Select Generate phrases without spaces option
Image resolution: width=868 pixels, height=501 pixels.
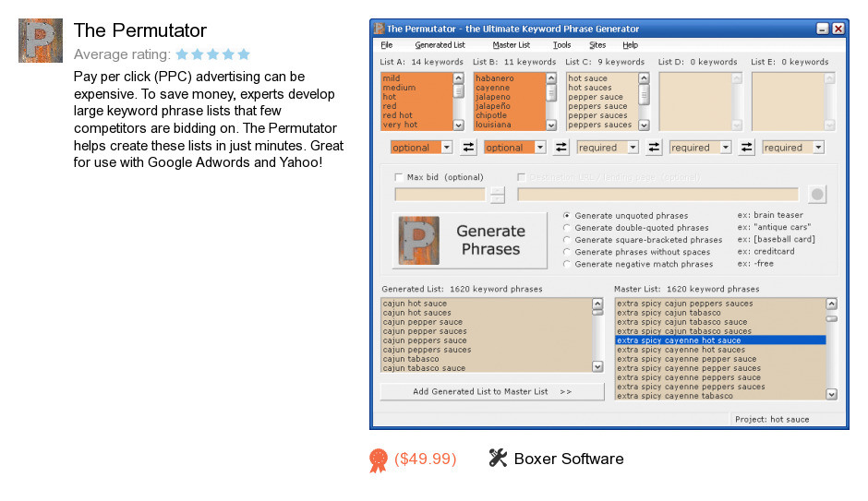pyautogui.click(x=566, y=252)
